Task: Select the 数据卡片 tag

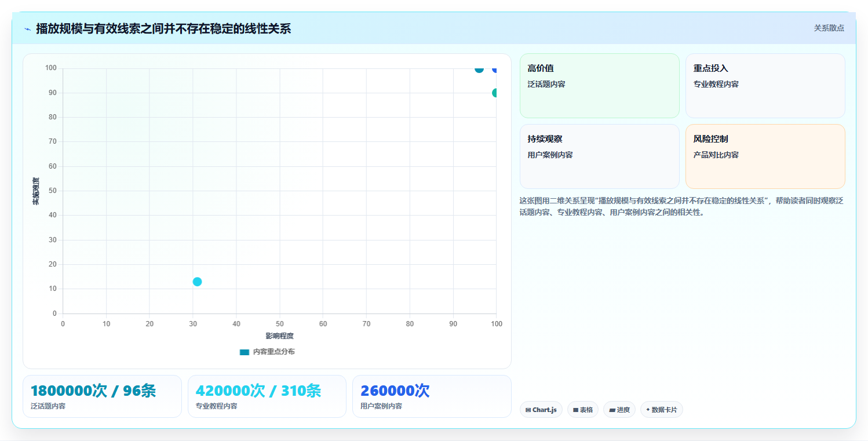Action: (662, 410)
